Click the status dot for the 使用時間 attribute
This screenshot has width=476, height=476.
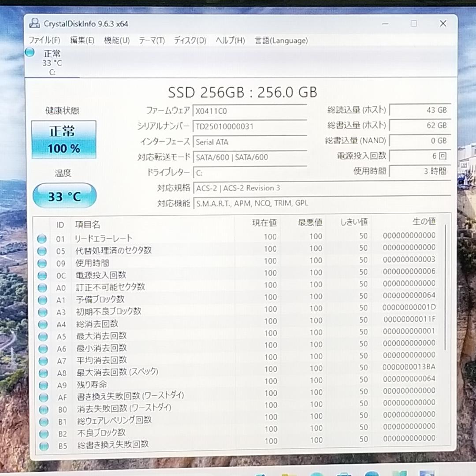click(42, 263)
